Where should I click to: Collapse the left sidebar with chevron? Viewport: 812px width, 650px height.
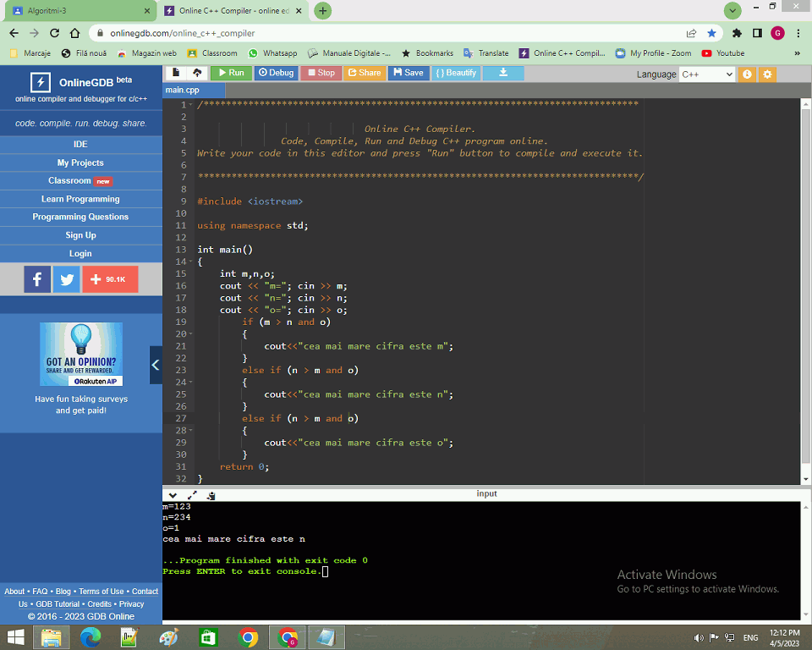[156, 365]
